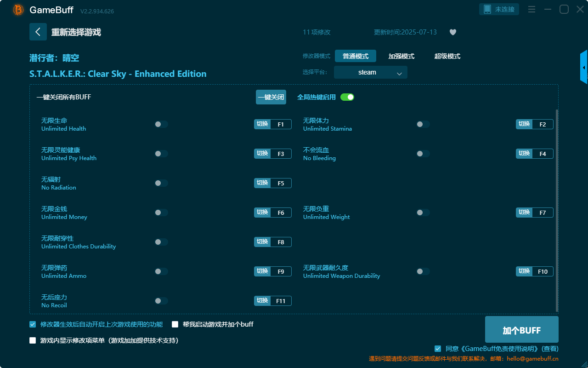The width and height of the screenshot is (588, 368).
Task: Switch on Unlimited Weight toggle
Action: pyautogui.click(x=423, y=213)
